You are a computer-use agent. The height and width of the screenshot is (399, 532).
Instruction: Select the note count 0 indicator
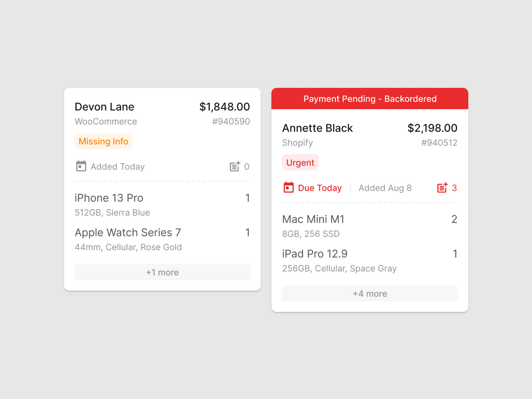point(248,166)
